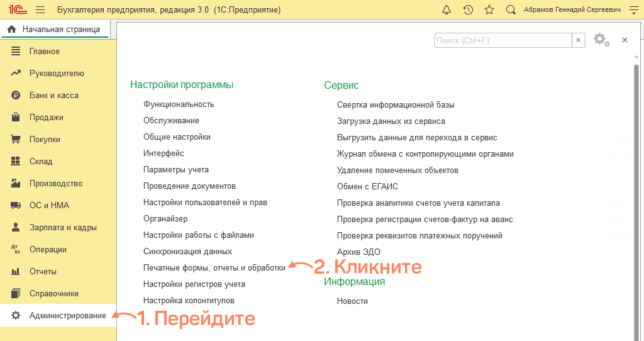Open Свертка информационной базы

(396, 105)
